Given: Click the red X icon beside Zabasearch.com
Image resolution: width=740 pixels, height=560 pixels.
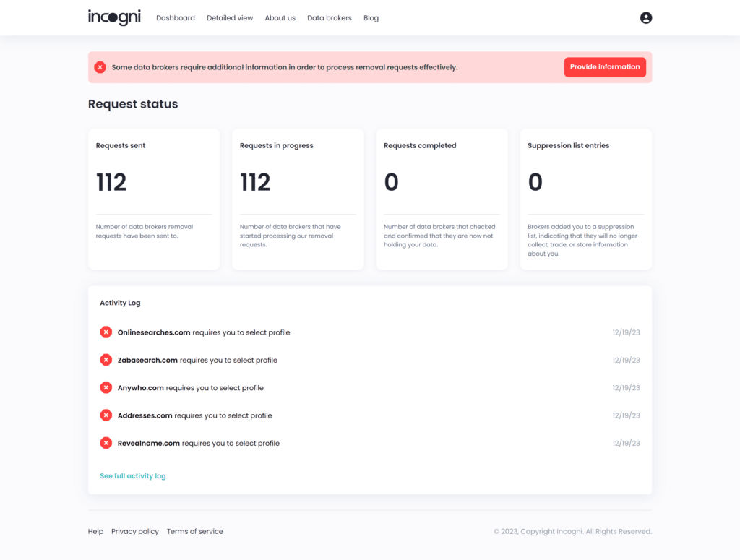Looking at the screenshot, I should [106, 360].
